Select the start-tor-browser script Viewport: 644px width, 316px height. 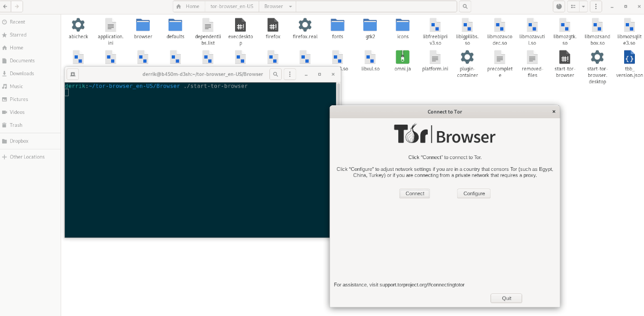(x=565, y=57)
